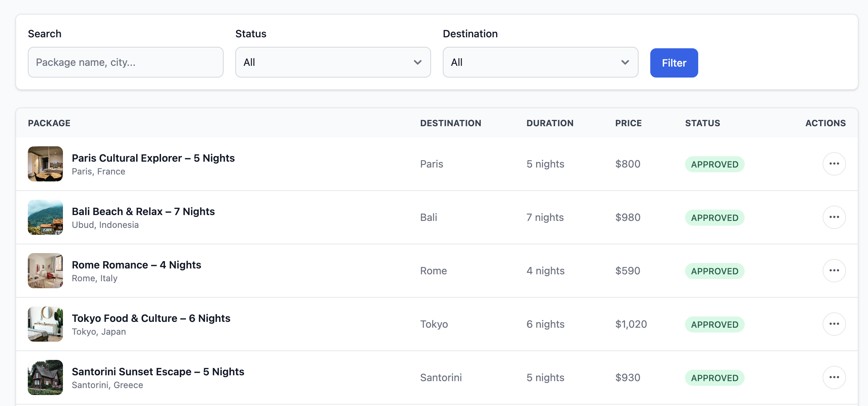Click the Status dropdown chevron arrow
This screenshot has width=868, height=406.
click(418, 62)
